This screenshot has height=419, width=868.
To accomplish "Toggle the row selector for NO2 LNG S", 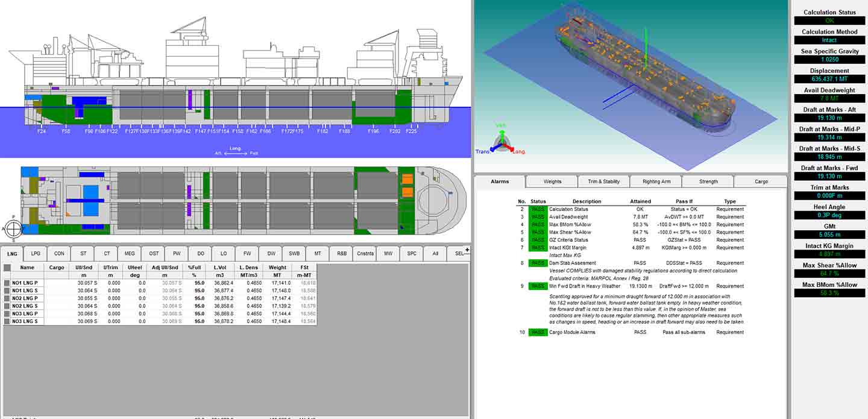I will coord(7,306).
